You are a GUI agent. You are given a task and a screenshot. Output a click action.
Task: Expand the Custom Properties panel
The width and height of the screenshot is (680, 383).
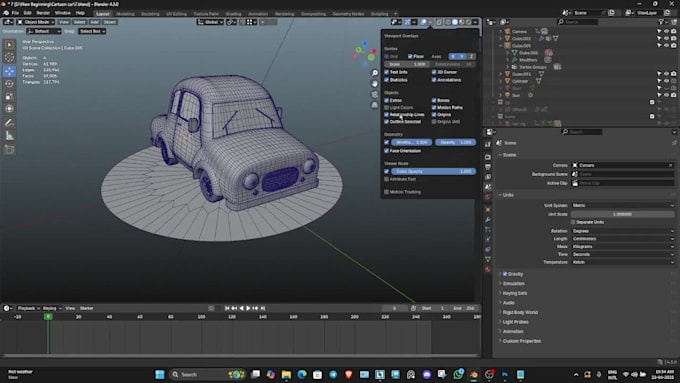tap(521, 341)
